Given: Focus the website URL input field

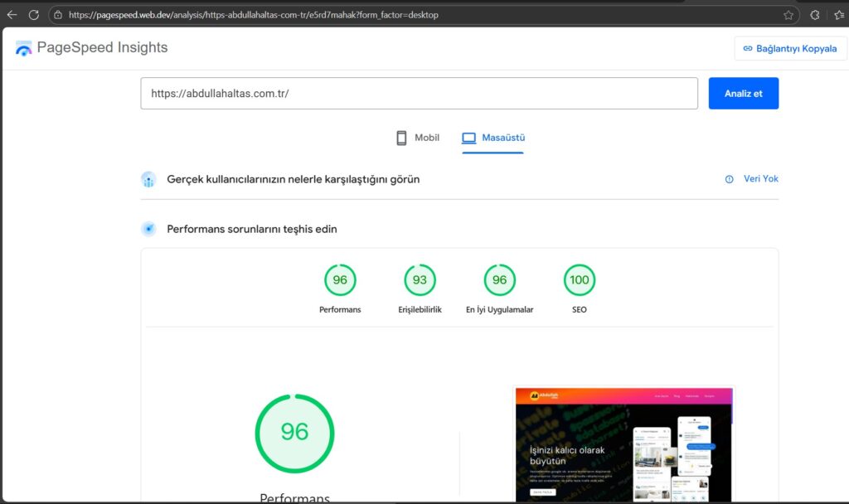Looking at the screenshot, I should (419, 94).
